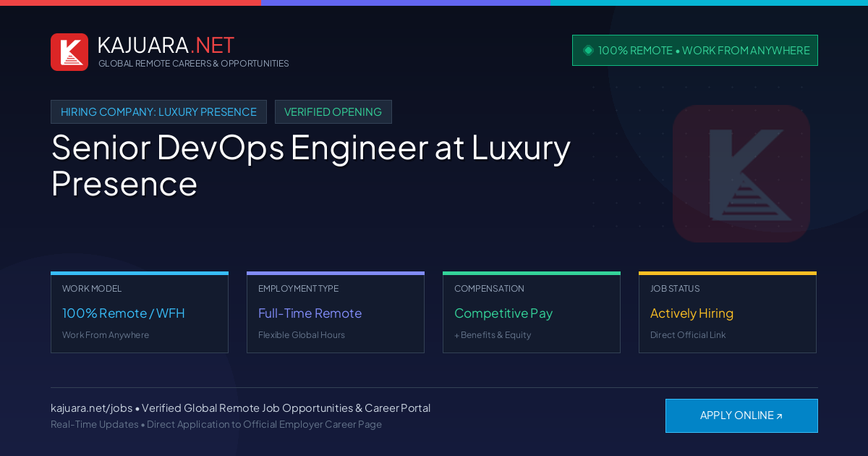Click the Full-Time Remote text
The width and height of the screenshot is (868, 456).
[310, 313]
